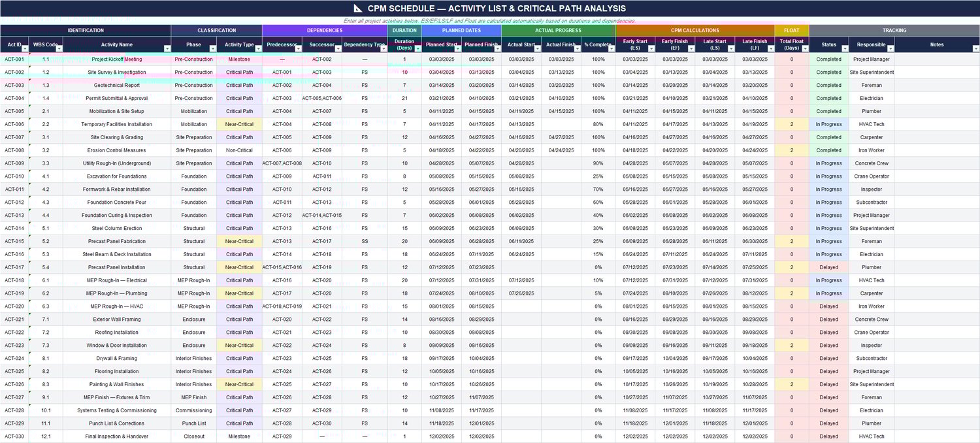Select the 'Punch List & Corrections' cell

coord(117,423)
